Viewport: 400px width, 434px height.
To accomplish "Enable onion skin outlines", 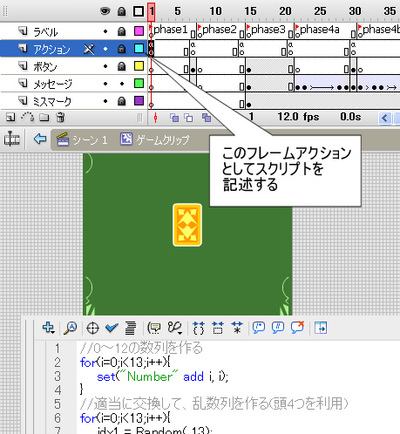I will pyautogui.click(x=189, y=117).
